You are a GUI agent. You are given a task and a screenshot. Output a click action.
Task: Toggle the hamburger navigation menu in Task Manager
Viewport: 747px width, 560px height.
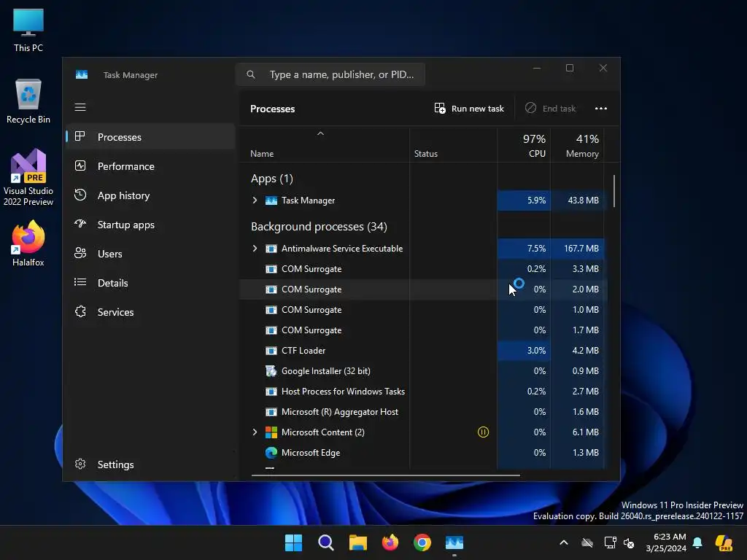coord(80,107)
